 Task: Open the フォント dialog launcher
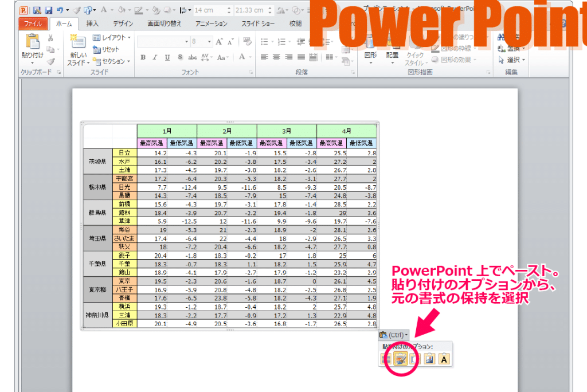(251, 73)
